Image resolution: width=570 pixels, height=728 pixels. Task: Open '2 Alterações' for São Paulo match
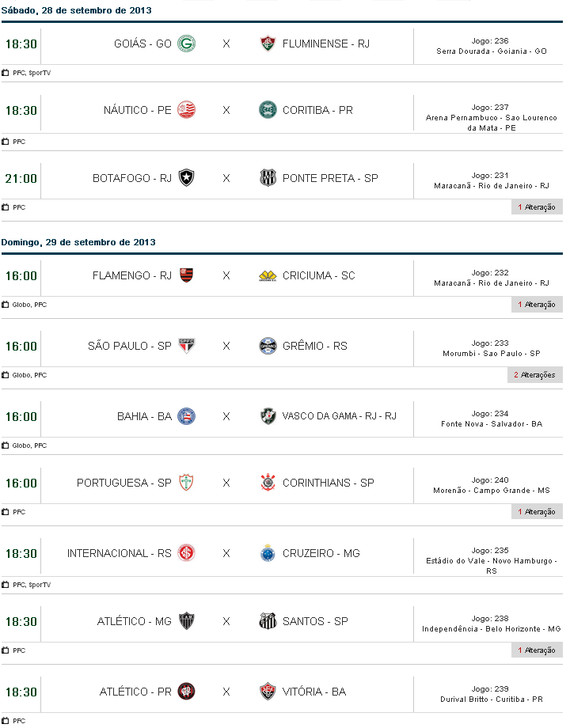coord(534,375)
